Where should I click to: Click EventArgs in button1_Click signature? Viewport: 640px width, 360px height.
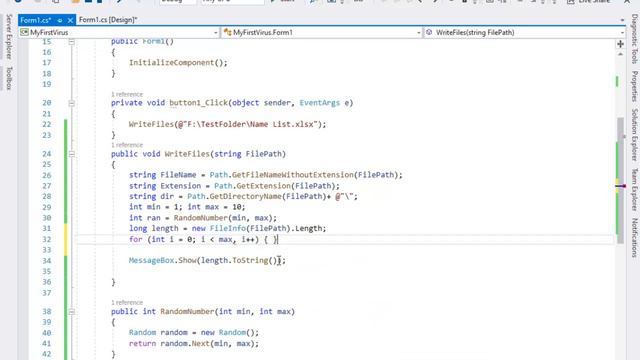[x=320, y=103]
